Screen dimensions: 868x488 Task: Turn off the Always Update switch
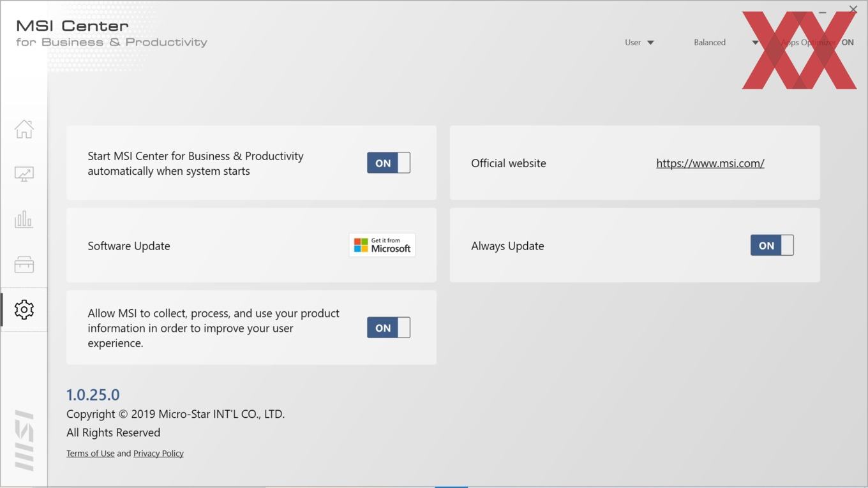coord(772,245)
